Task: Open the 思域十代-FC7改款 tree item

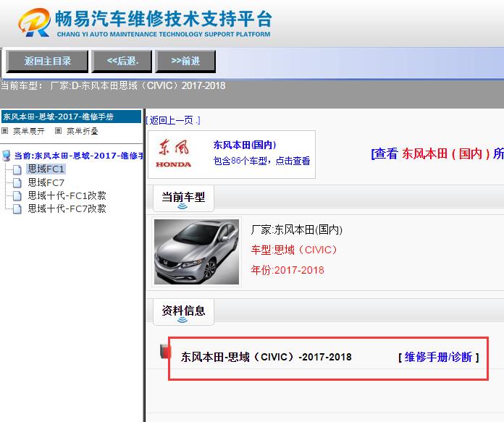Action: click(67, 208)
